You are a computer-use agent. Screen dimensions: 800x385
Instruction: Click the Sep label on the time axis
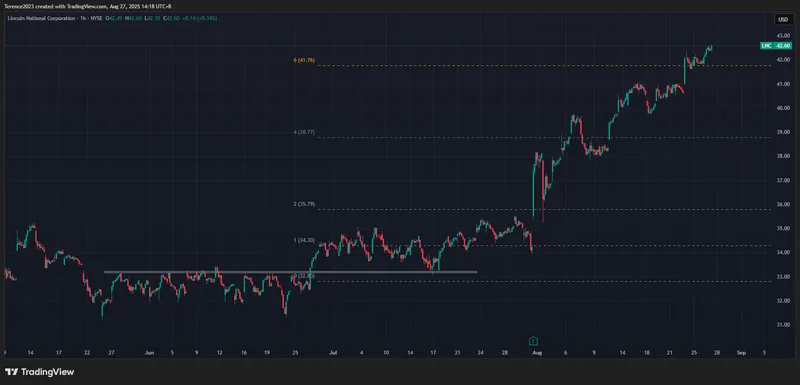(741, 352)
